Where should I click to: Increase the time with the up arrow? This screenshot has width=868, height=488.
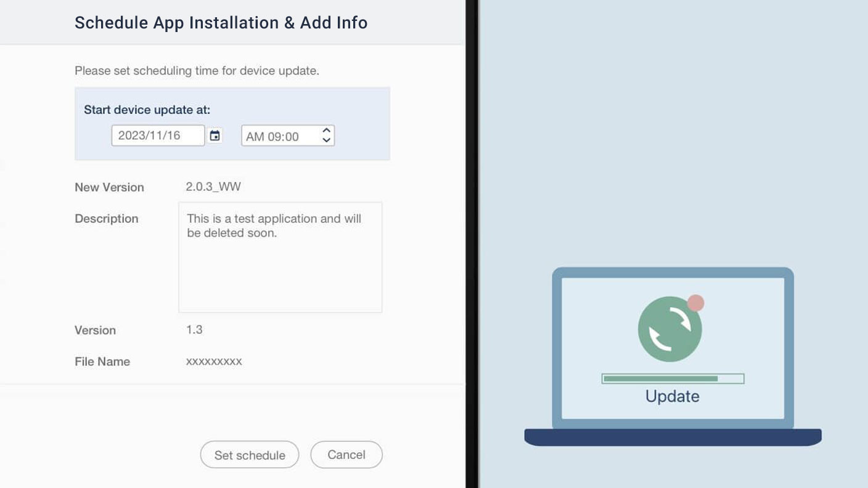pyautogui.click(x=327, y=131)
